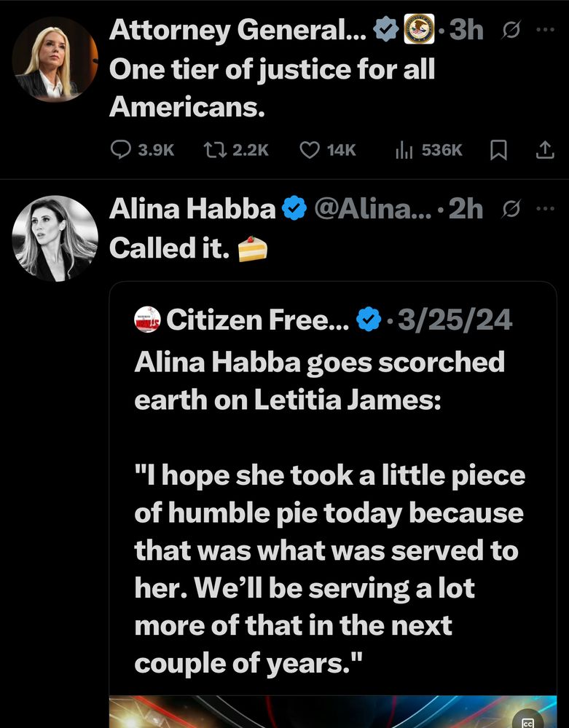Open the Attorney General's profile picture

coord(55,59)
